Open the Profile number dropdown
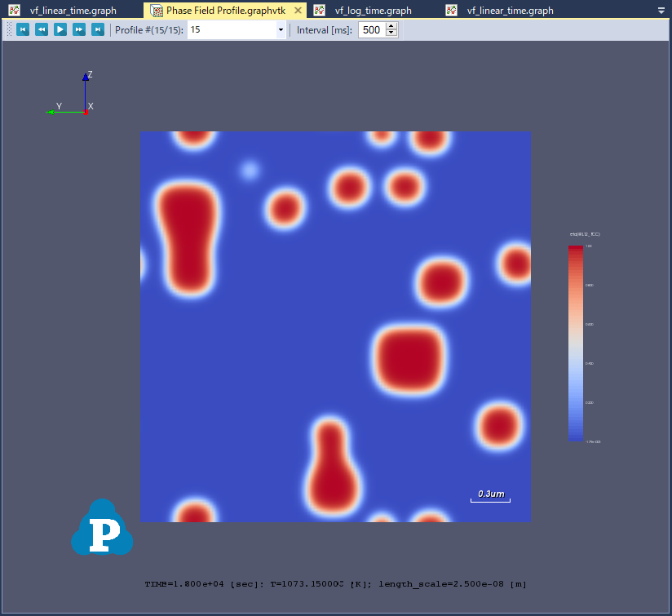Image resolution: width=672 pixels, height=616 pixels. click(281, 30)
